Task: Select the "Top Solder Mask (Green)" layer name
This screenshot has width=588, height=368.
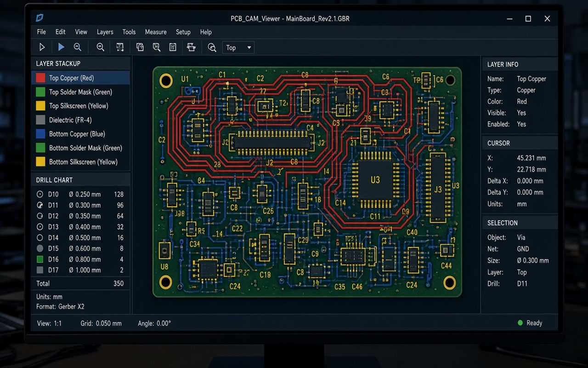Action: click(81, 92)
